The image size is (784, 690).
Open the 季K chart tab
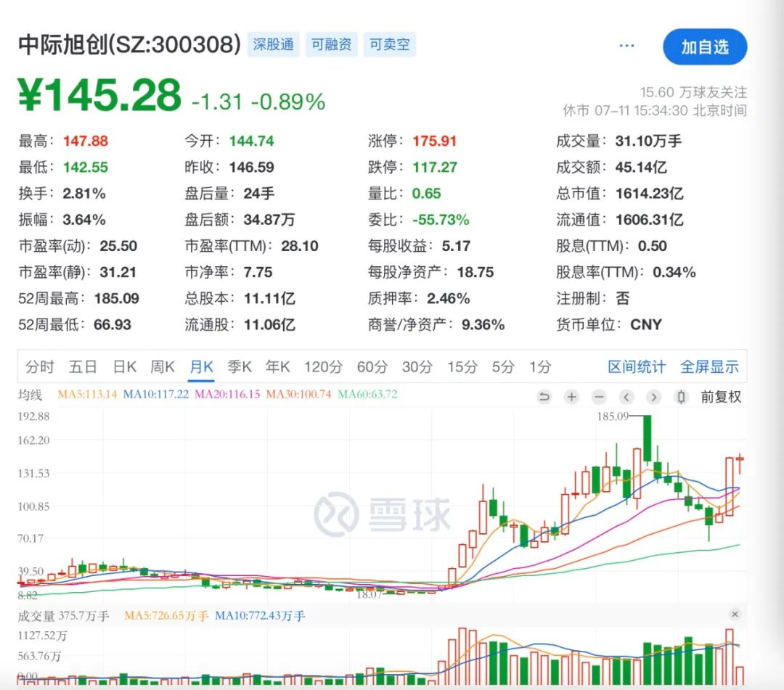pos(240,366)
